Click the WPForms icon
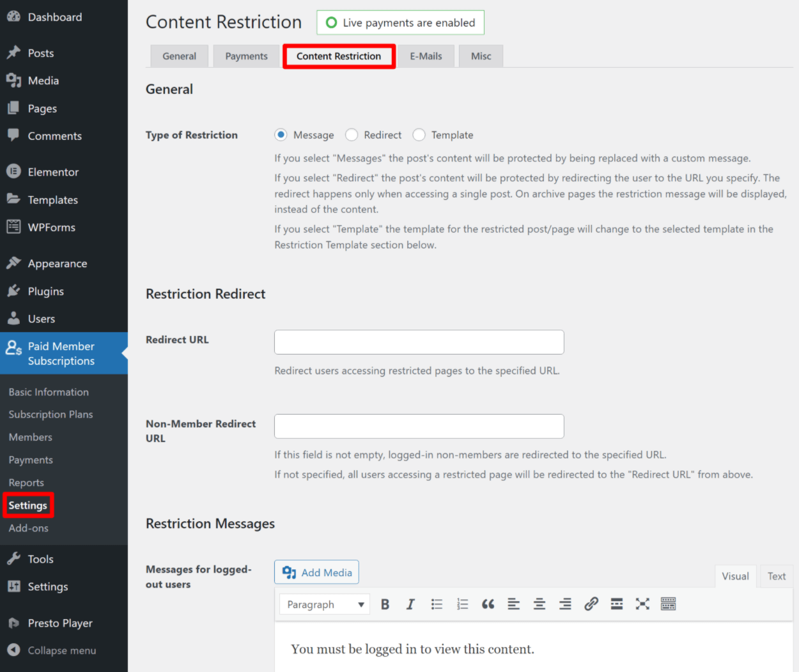Screen dimensions: 799x672 [x=13, y=227]
